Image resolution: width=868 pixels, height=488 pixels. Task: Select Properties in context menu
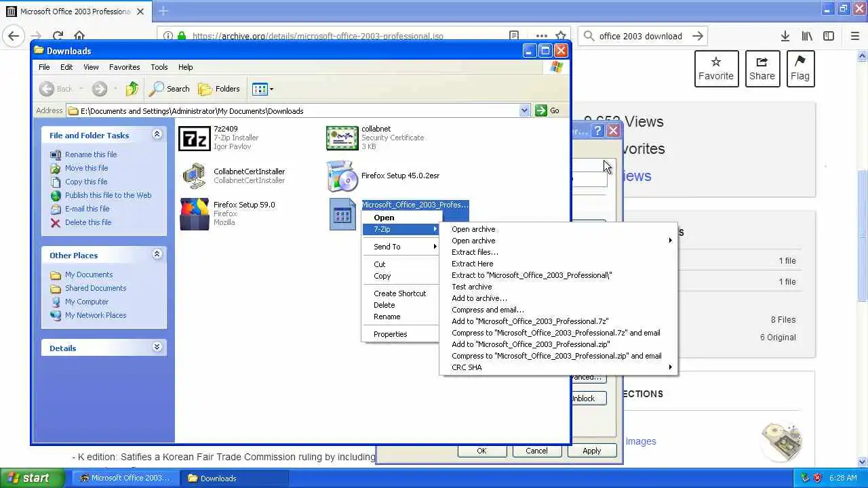(x=401, y=334)
